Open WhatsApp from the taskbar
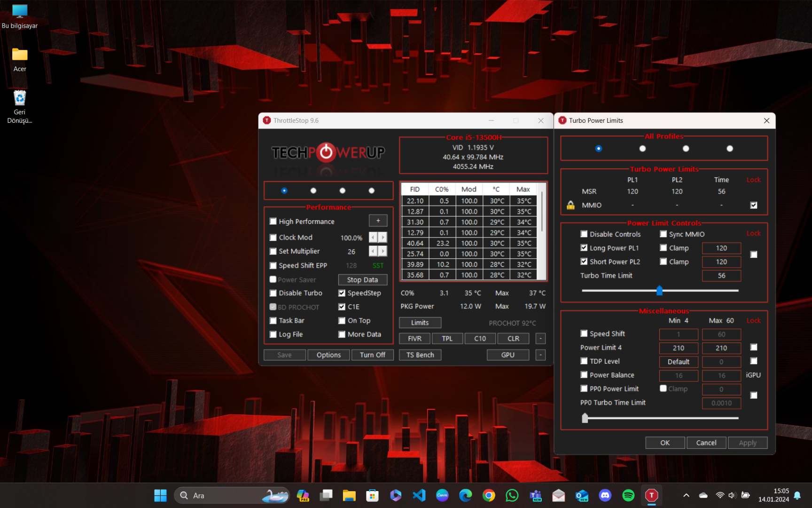This screenshot has height=508, width=812. point(512,495)
